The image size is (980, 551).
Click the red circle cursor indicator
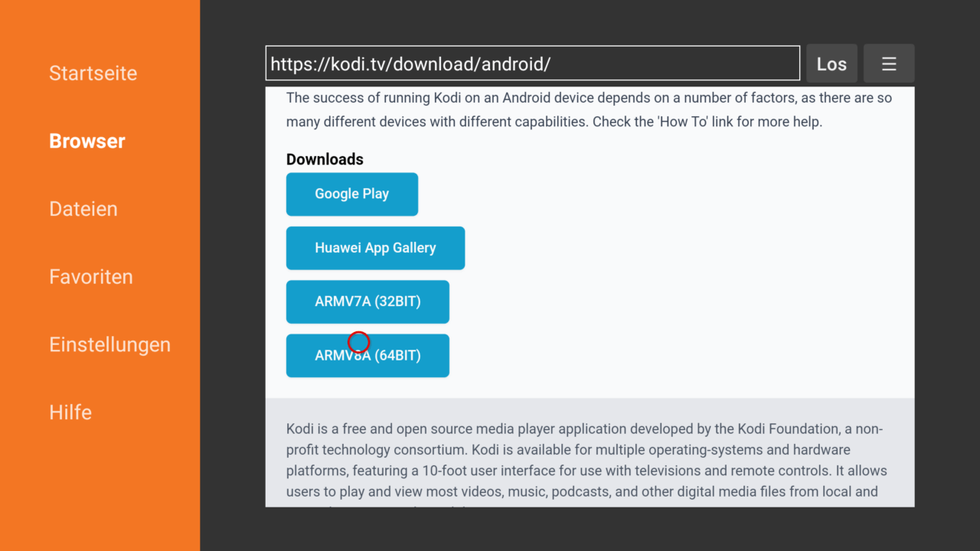pos(358,342)
